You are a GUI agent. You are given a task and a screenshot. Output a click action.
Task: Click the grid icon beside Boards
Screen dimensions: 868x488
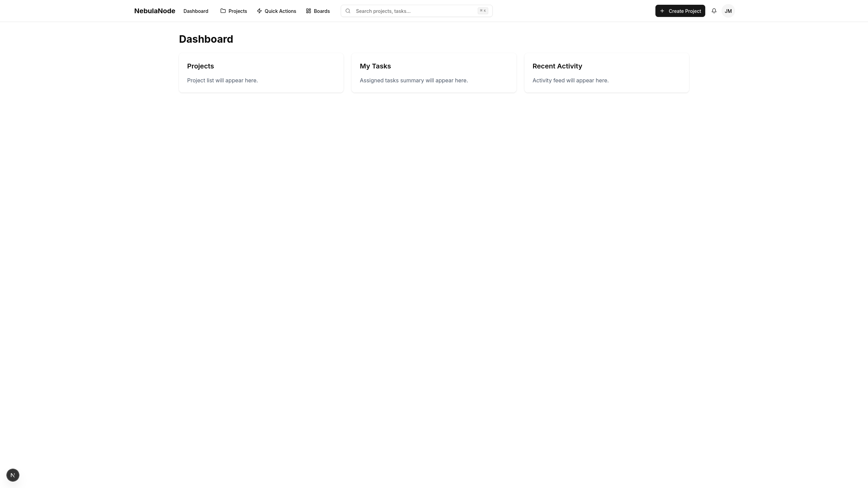[309, 11]
